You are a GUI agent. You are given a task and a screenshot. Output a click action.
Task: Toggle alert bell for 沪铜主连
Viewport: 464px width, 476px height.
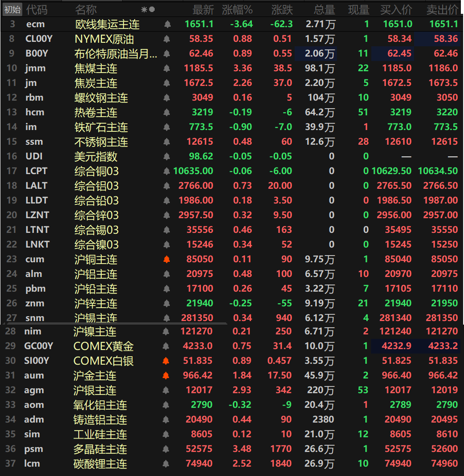click(167, 260)
